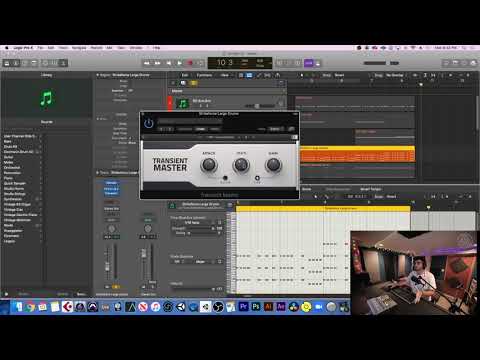Open the tracks area Functions menu
Screen dimensions: 480x360
point(204,75)
